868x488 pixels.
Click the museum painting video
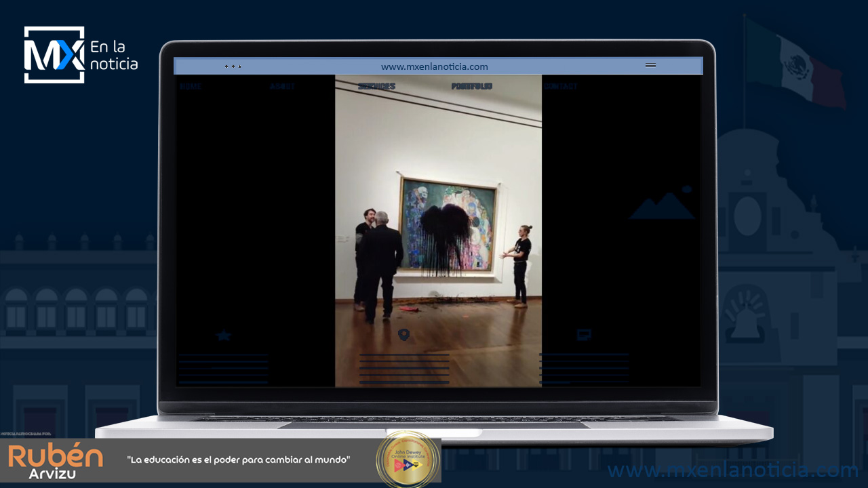438,230
